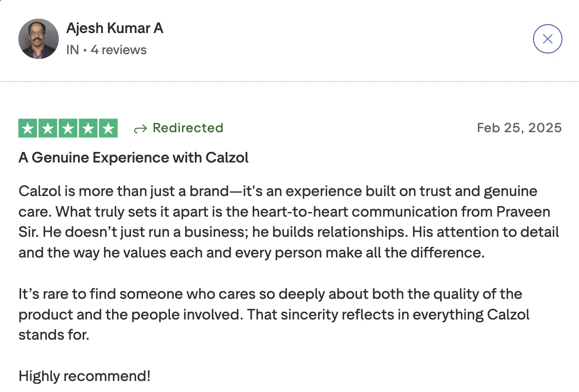Click the "4 reviews" count text

(x=119, y=50)
